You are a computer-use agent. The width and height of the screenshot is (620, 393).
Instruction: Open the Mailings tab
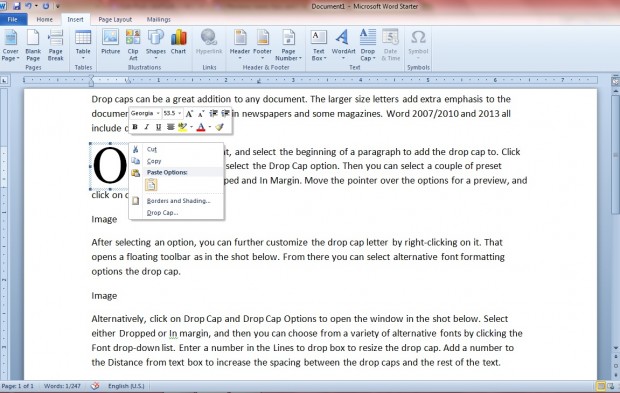pyautogui.click(x=159, y=19)
